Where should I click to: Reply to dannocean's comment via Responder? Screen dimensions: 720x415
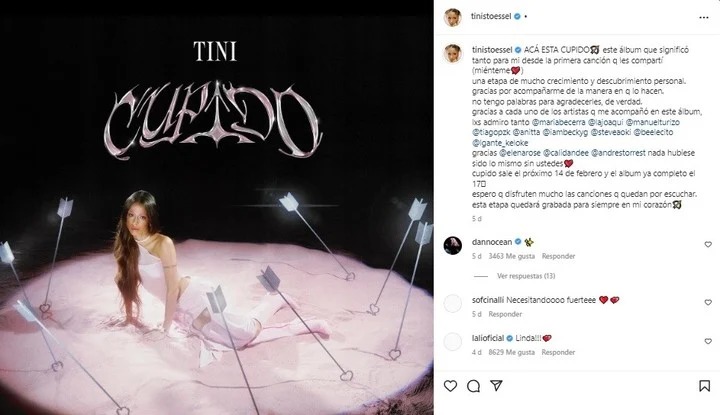558,256
